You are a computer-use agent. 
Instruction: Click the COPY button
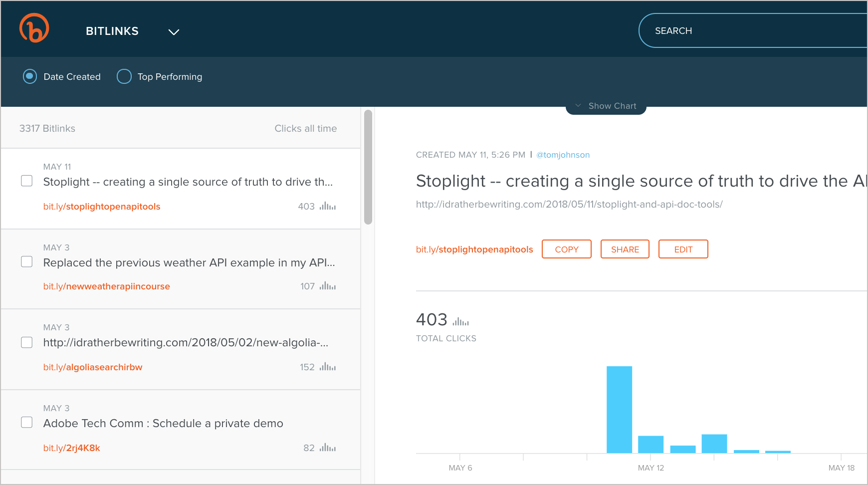pos(567,249)
